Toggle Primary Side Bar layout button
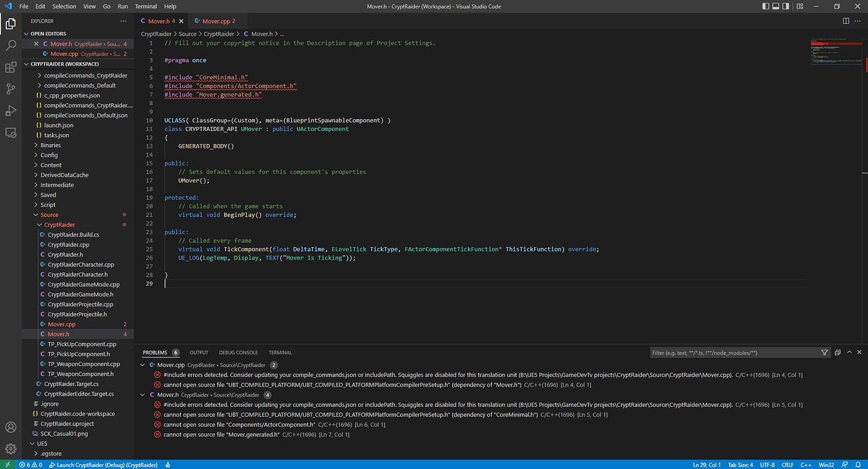 (x=765, y=6)
